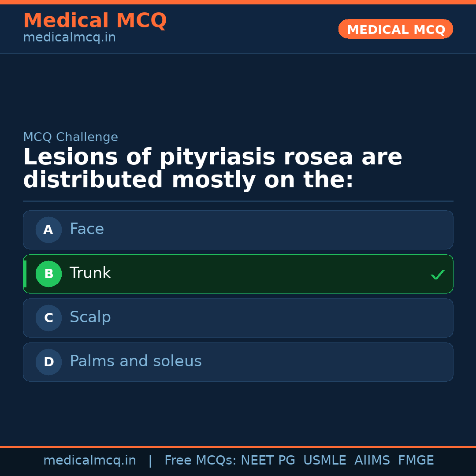Click the green B option badge
This screenshot has height=476, width=476.
tap(48, 274)
